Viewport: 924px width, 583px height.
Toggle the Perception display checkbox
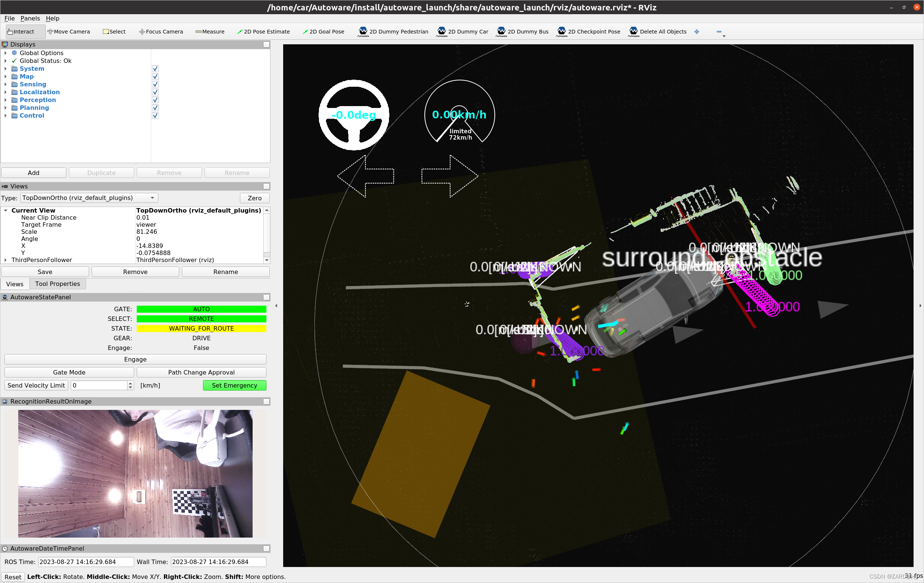click(x=155, y=100)
